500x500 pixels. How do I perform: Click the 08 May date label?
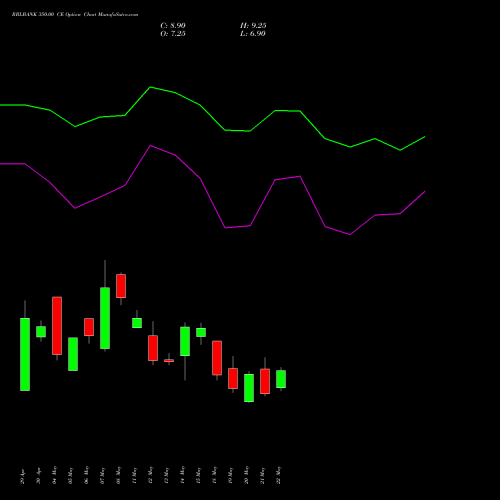click(x=118, y=475)
